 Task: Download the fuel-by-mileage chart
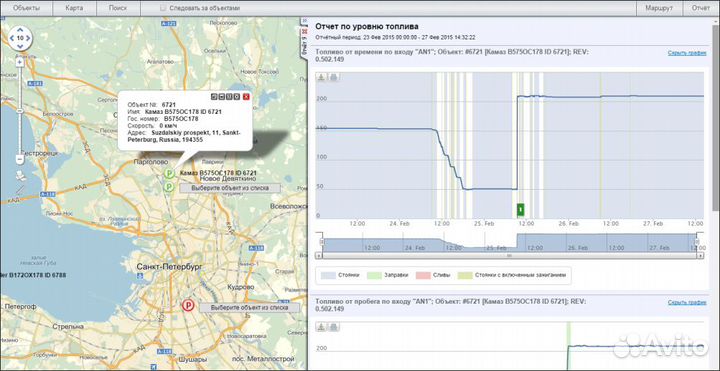[321, 326]
